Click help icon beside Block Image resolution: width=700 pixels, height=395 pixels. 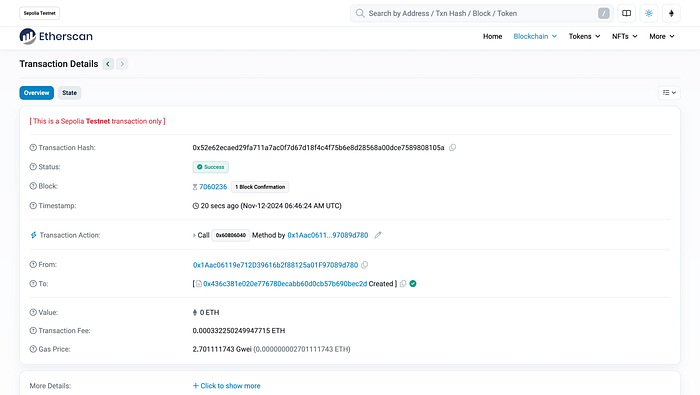click(x=33, y=186)
